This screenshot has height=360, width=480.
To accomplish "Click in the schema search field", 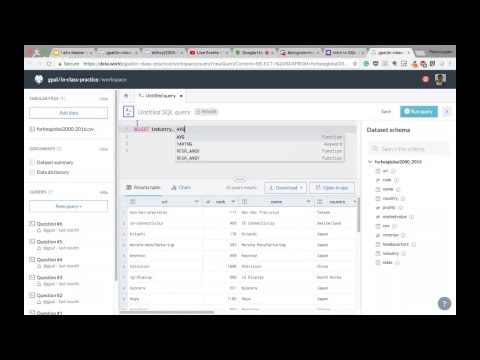I will point(409,149).
